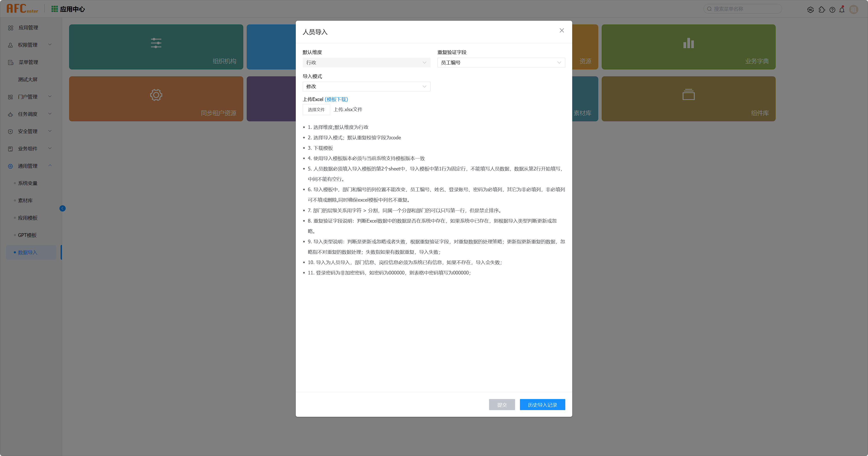868x456 pixels.
Task: Click the 应用中心 grid icon
Action: (x=54, y=9)
